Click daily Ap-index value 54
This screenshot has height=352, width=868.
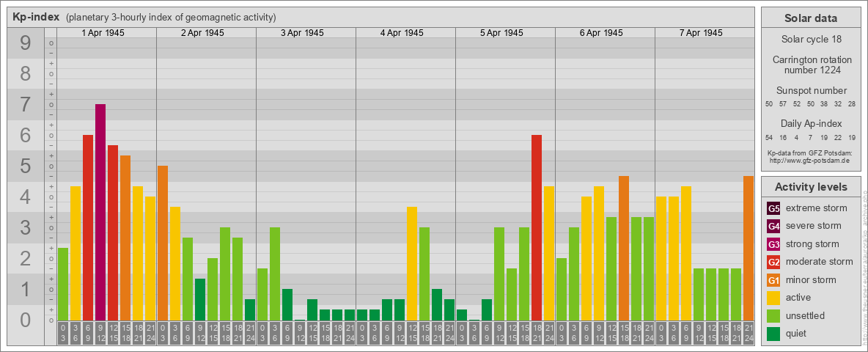pyautogui.click(x=769, y=137)
